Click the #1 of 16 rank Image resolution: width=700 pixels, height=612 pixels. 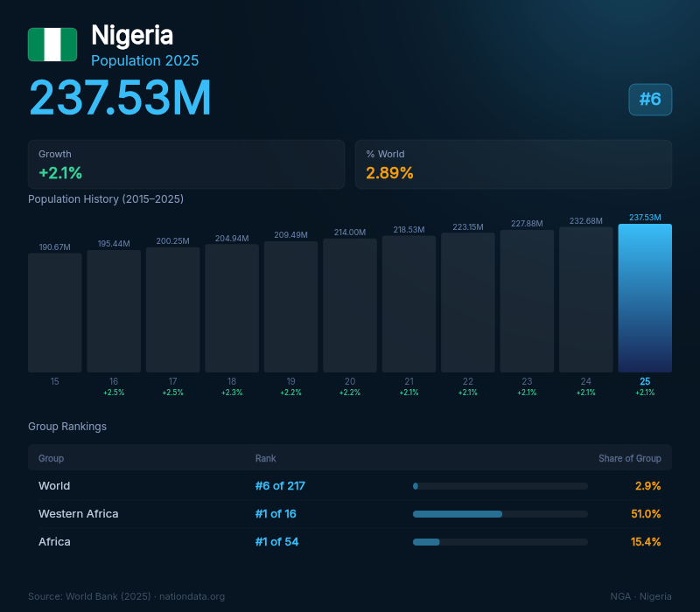pyautogui.click(x=276, y=514)
